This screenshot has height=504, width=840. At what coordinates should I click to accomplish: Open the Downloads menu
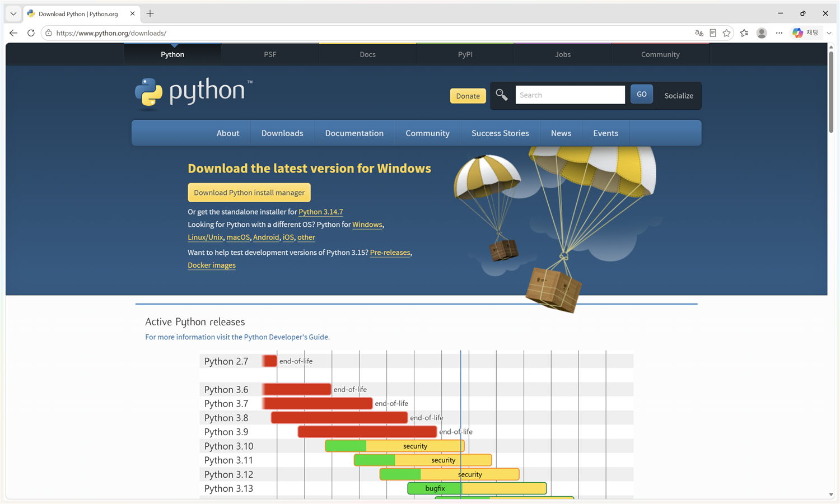[282, 133]
